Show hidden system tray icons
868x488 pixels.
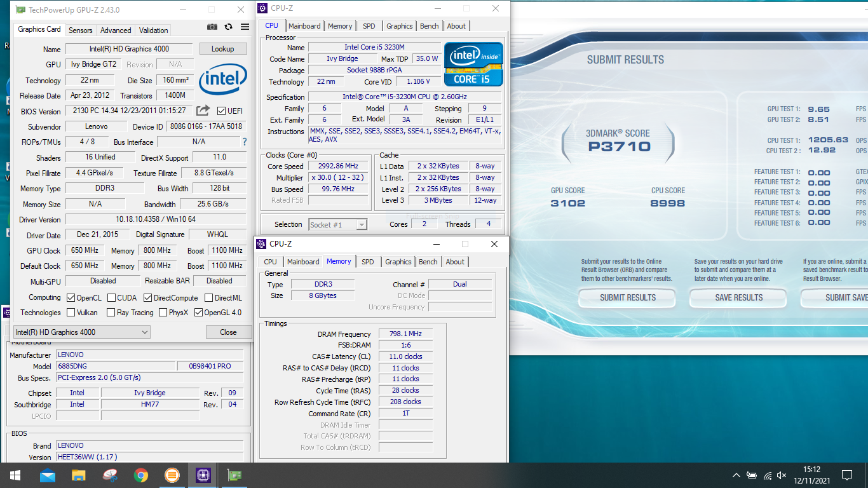(736, 475)
